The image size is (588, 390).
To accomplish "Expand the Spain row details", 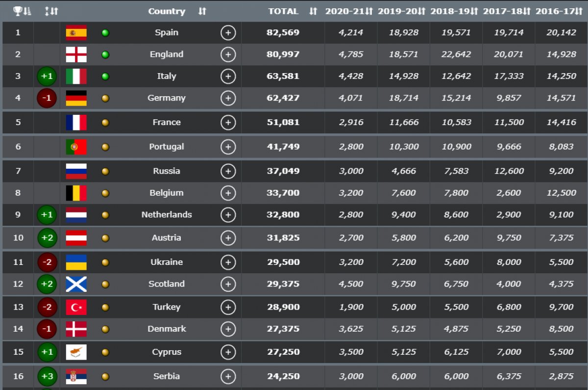I will pos(228,33).
